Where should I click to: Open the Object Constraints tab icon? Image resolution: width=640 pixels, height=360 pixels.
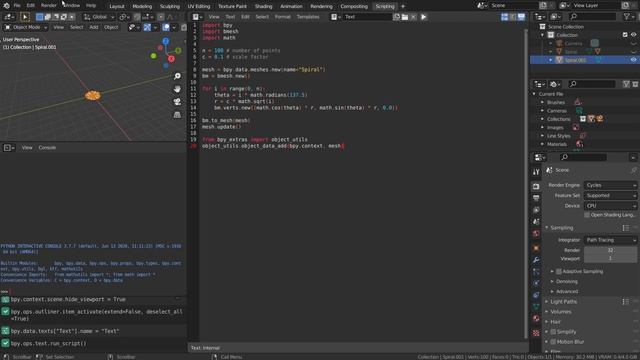[x=536, y=295]
